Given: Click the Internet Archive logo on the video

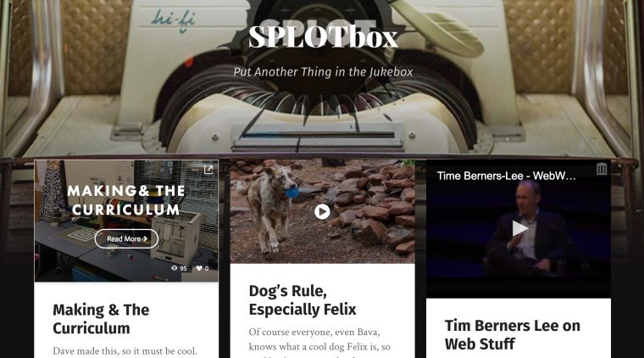Looking at the screenshot, I should click(x=602, y=169).
